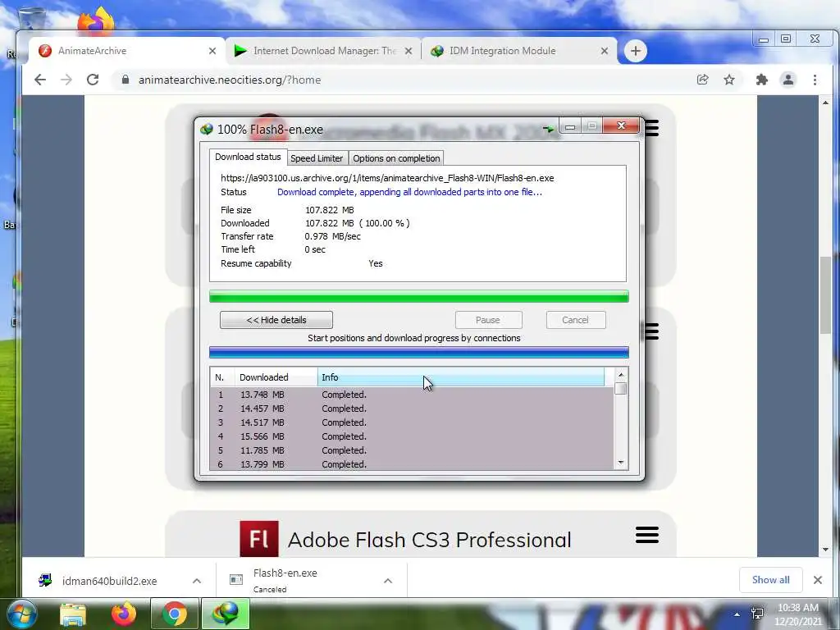This screenshot has height=630, width=840.
Task: Click the Chrome taskbar icon
Action: pos(175,614)
